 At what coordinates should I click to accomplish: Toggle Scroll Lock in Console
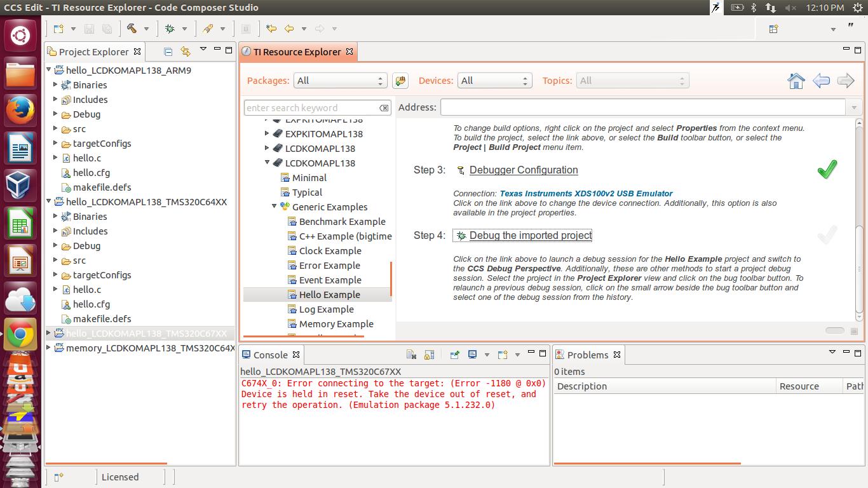point(429,355)
